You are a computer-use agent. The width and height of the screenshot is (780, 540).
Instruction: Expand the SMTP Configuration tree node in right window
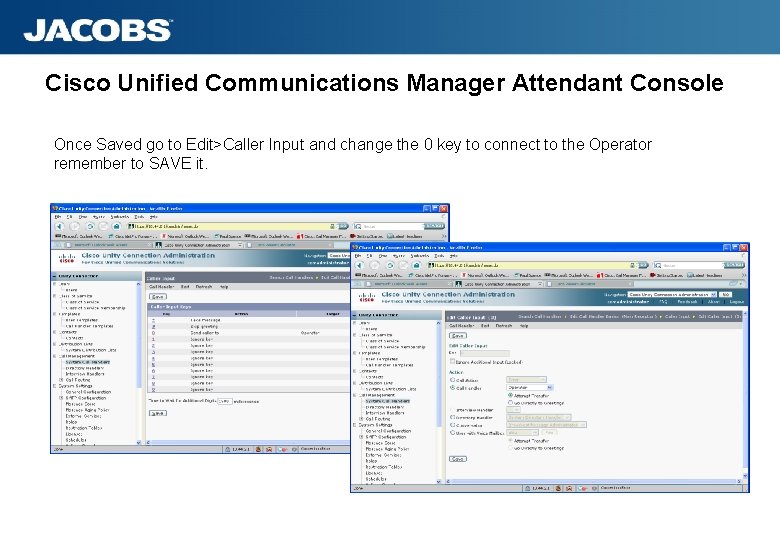361,437
